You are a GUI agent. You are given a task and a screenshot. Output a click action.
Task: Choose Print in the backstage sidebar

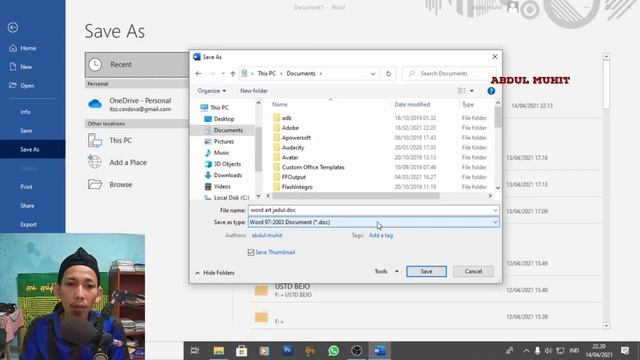(x=26, y=187)
